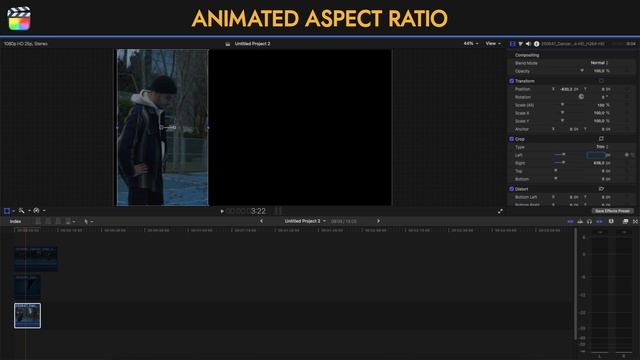This screenshot has width=640, height=360.
Task: Select the middle connected clip in timeline
Action: click(x=27, y=287)
